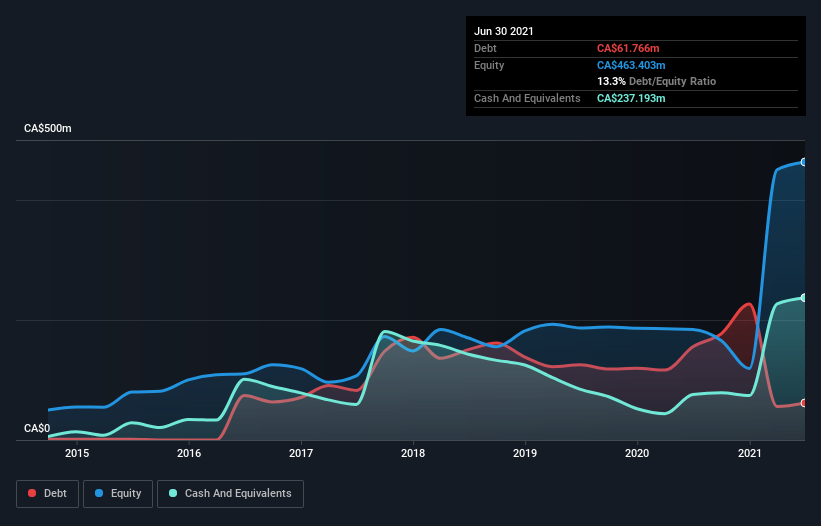Select the Cash endpoint marker on chart
Image resolution: width=821 pixels, height=526 pixels.
click(804, 298)
